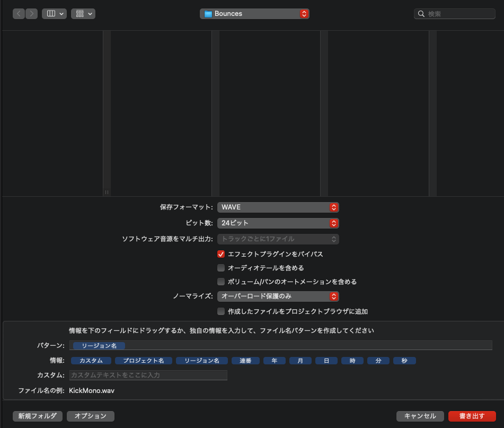Viewport: 504px width, 428px height.
Task: Open the 保存フォーマット WAVE dropdown
Action: pyautogui.click(x=278, y=207)
